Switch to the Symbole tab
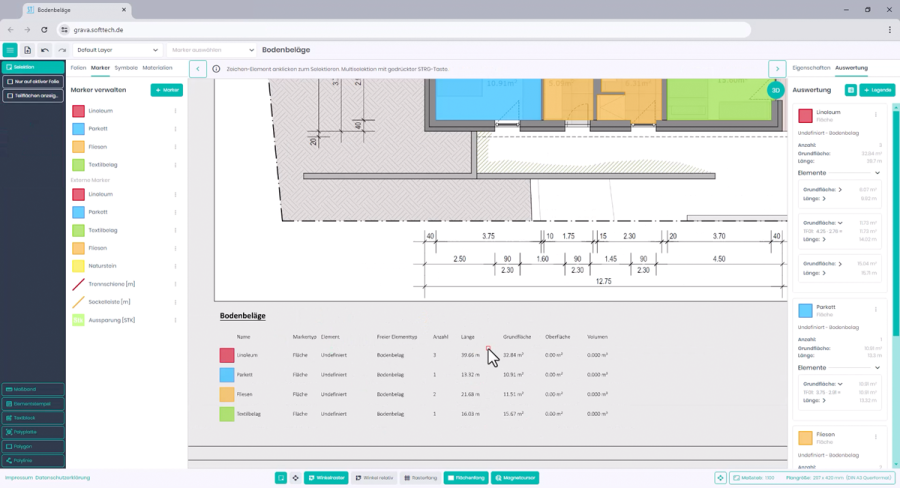Viewport: 900px width, 488px height. click(126, 68)
